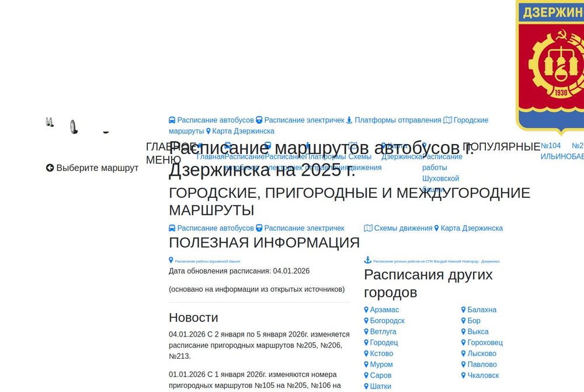584x392 pixels.
Task: Click the train icon beside top Расписание электричек
Action: pos(259,120)
